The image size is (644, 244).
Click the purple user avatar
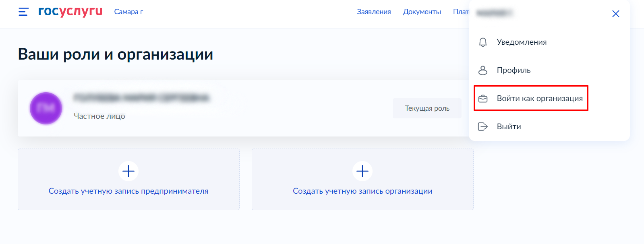[46, 108]
